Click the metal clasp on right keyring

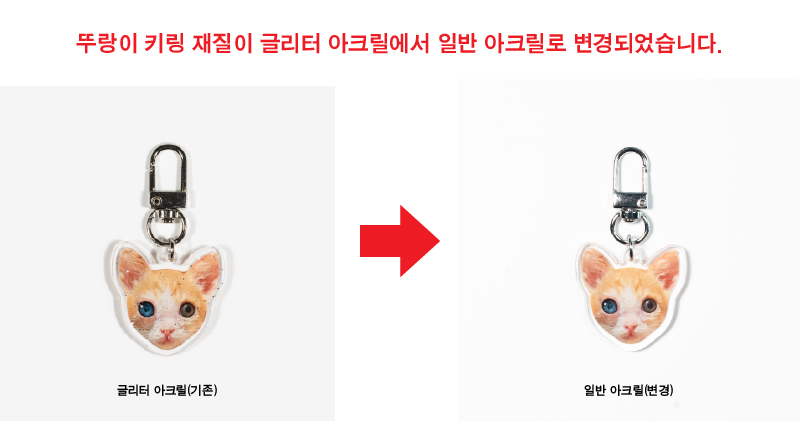pos(631,178)
